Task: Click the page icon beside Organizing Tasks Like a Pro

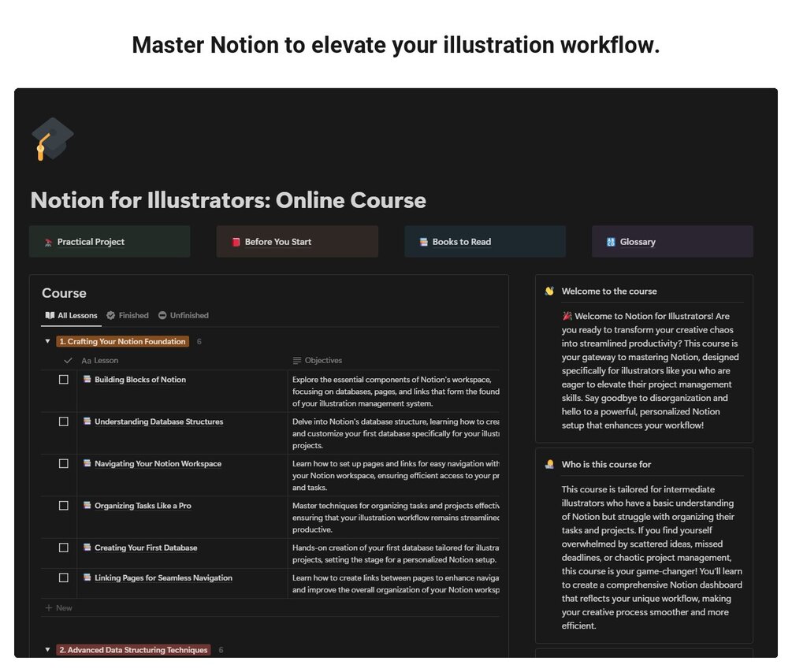Action: (x=87, y=506)
